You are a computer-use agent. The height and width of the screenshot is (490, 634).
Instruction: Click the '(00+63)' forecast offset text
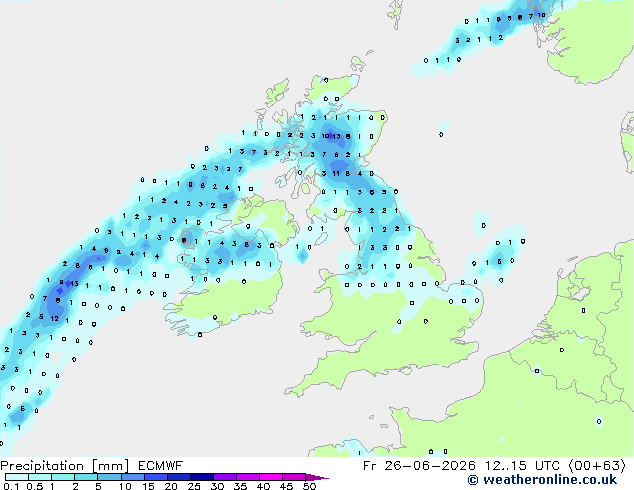click(597, 466)
